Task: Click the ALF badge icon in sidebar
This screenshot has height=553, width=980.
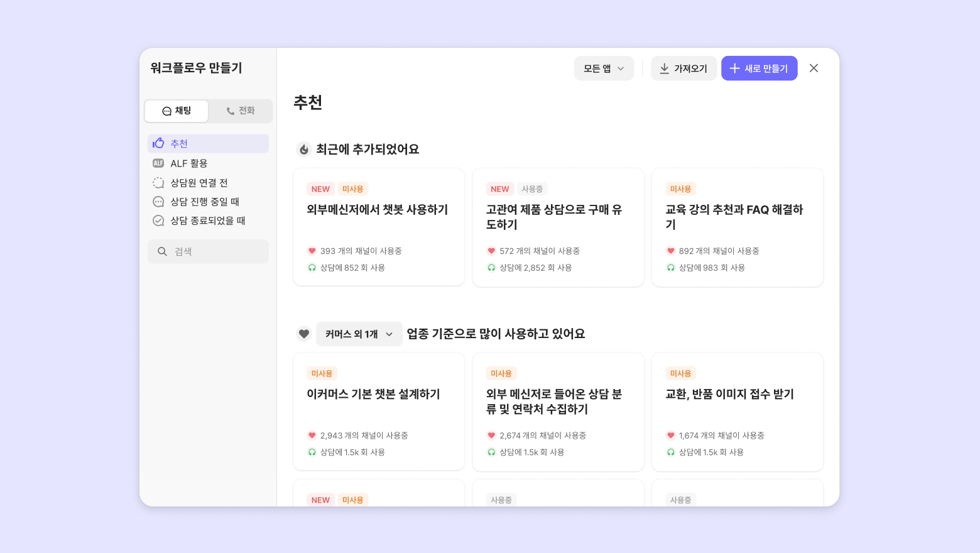Action: click(158, 163)
